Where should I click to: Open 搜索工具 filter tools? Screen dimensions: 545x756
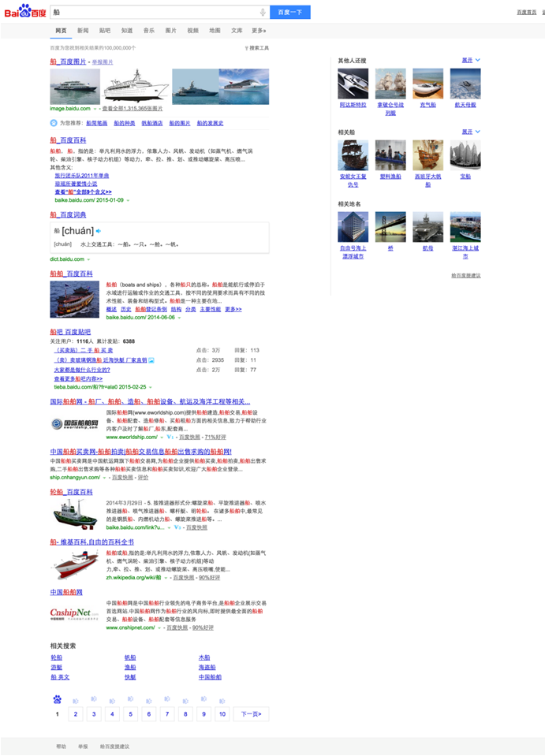(257, 48)
